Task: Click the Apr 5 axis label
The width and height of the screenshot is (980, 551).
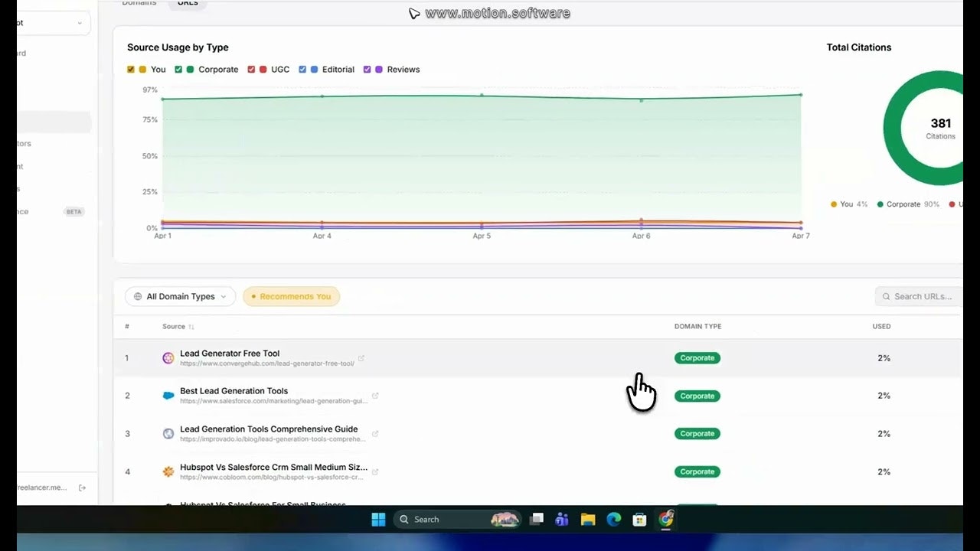Action: pos(482,236)
